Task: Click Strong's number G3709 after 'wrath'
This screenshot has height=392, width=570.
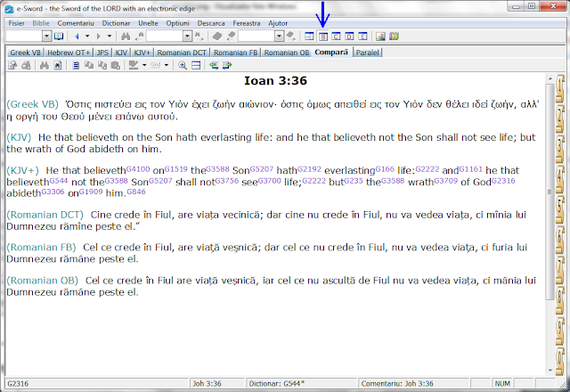Action: tap(445, 180)
